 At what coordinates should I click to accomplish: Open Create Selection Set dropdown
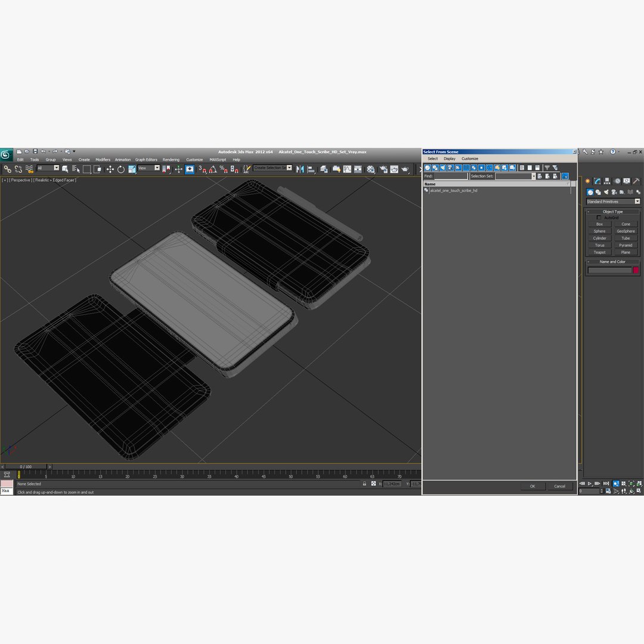273,168
